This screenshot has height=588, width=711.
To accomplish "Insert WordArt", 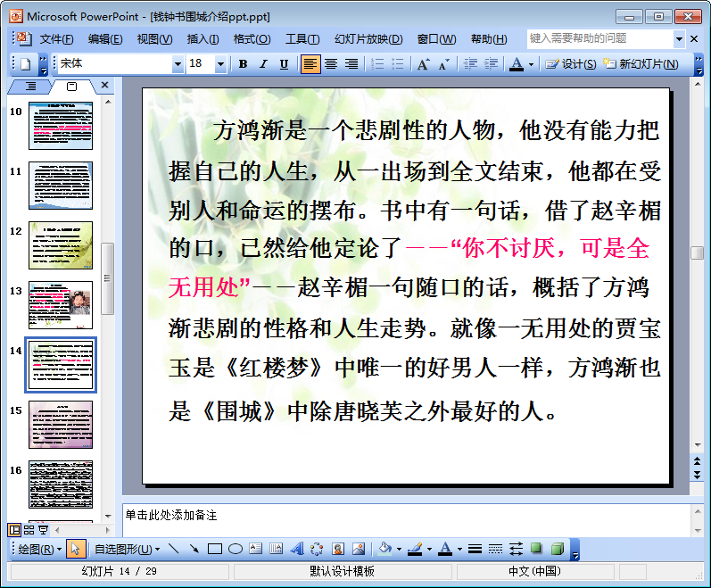I will 297,549.
